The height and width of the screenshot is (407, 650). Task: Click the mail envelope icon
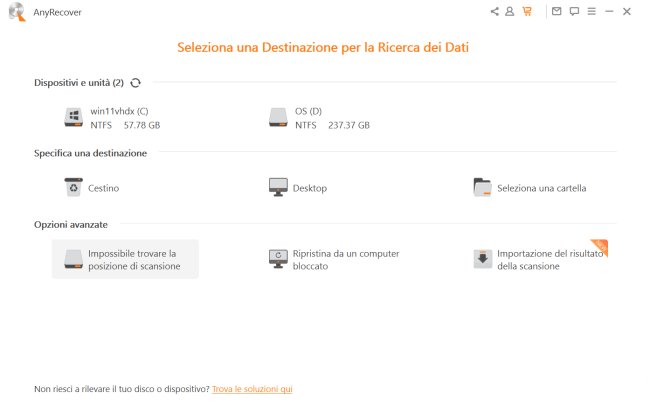point(557,12)
